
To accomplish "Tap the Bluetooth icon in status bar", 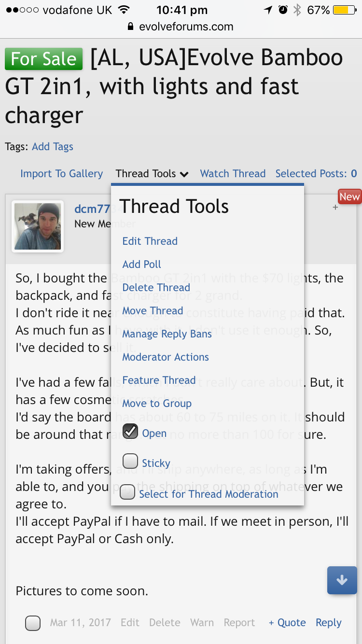I will [x=297, y=10].
